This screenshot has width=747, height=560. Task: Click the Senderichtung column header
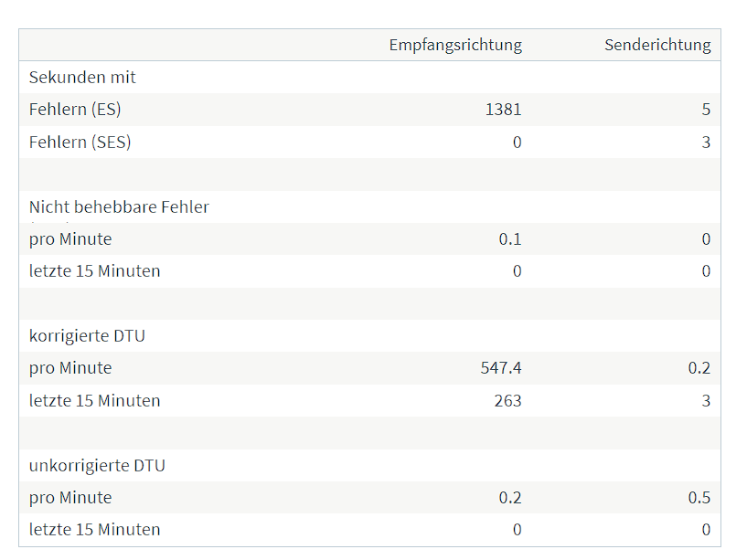click(x=657, y=46)
